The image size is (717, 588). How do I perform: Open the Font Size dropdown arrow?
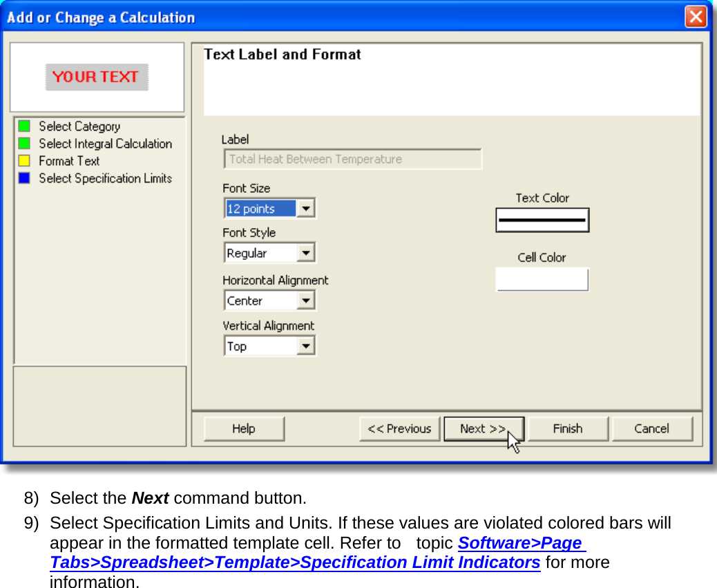click(x=306, y=209)
